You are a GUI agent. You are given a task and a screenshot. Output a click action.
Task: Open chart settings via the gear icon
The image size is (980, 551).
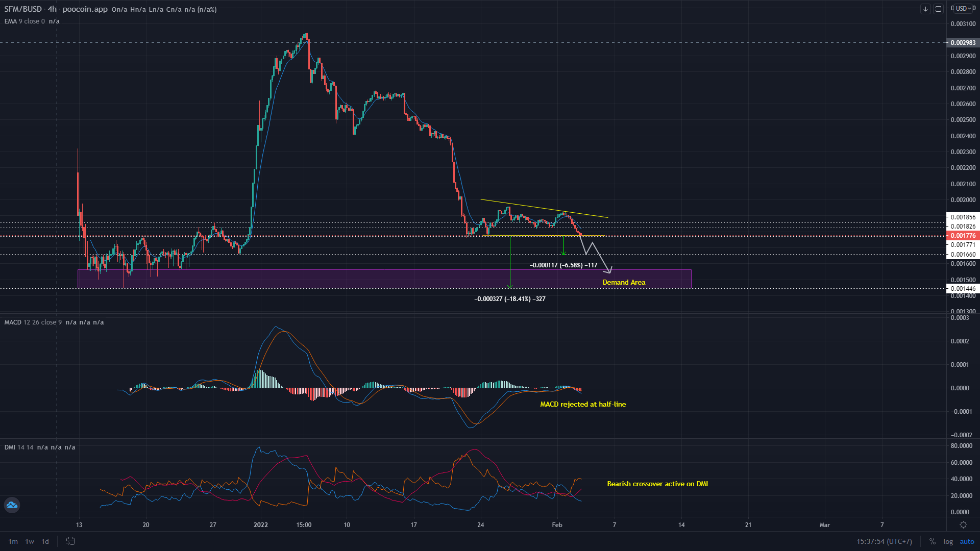(x=964, y=524)
